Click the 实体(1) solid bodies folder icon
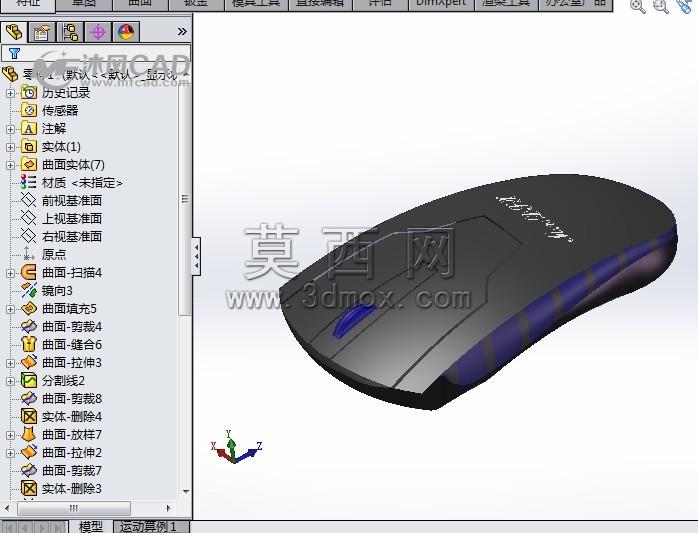This screenshot has width=698, height=533. pos(29,146)
